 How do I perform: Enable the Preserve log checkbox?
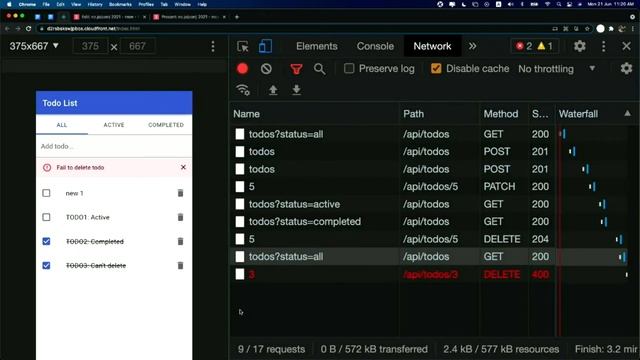[x=349, y=69]
